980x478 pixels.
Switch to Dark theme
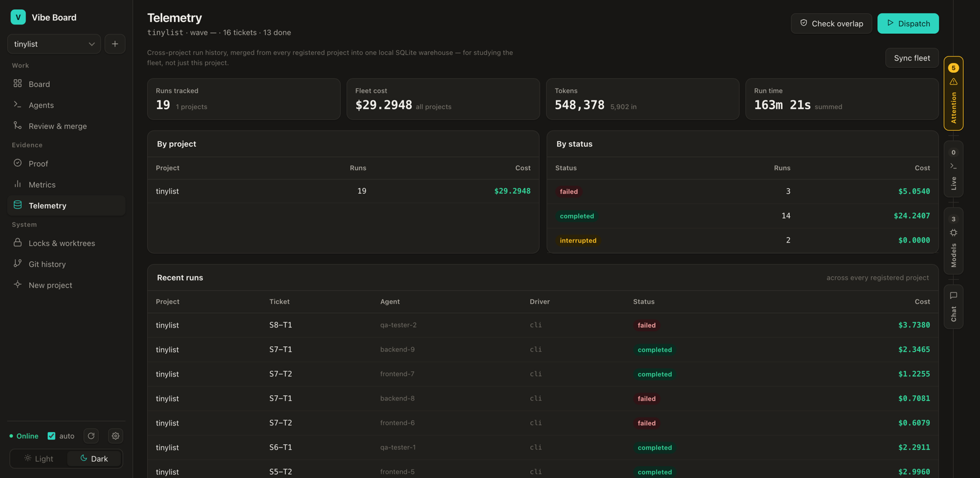pyautogui.click(x=94, y=459)
